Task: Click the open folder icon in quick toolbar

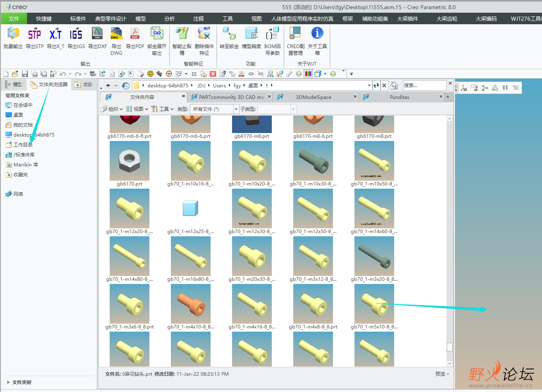Action: (15, 74)
